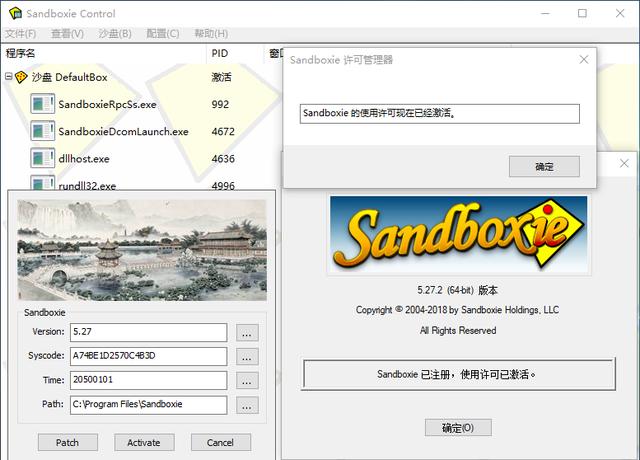
Task: Click the landscape painting image
Action: [x=143, y=247]
